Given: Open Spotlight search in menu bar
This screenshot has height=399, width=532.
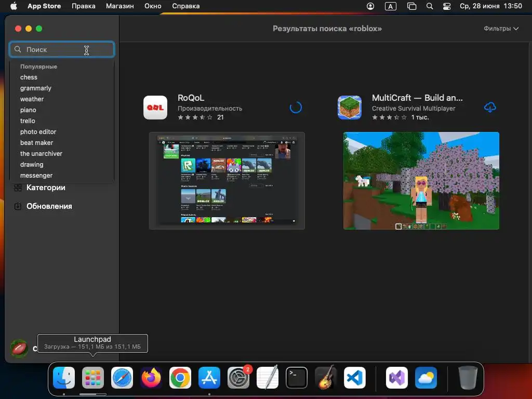Looking at the screenshot, I should click(430, 6).
